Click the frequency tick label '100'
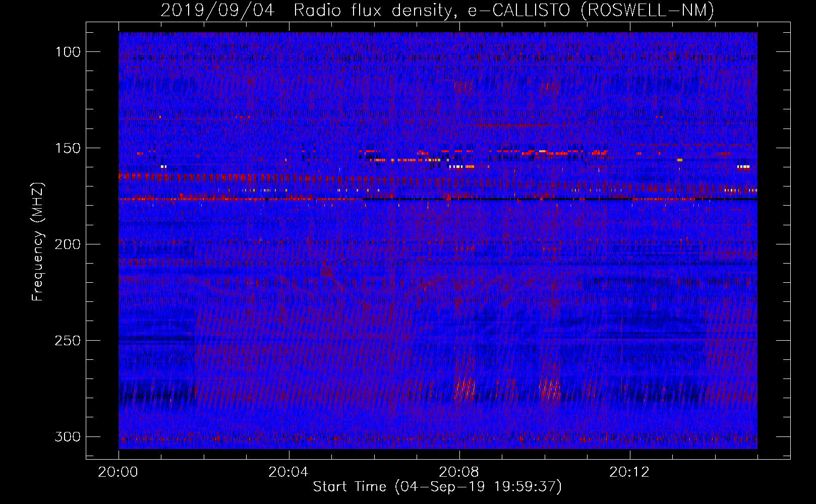816x504 pixels. (x=68, y=52)
